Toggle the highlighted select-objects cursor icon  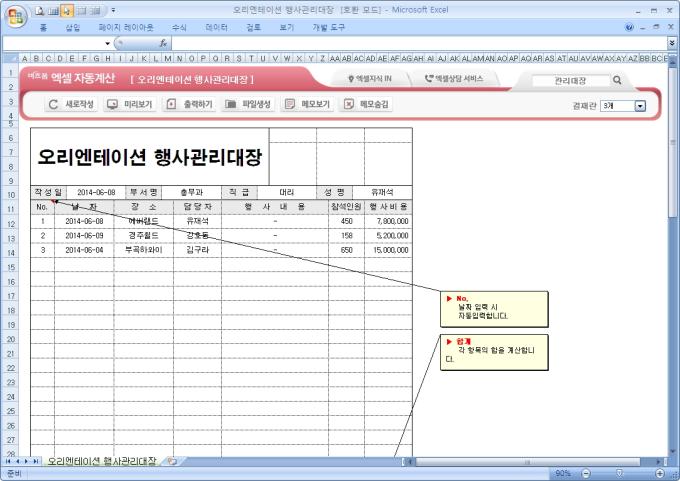point(67,11)
